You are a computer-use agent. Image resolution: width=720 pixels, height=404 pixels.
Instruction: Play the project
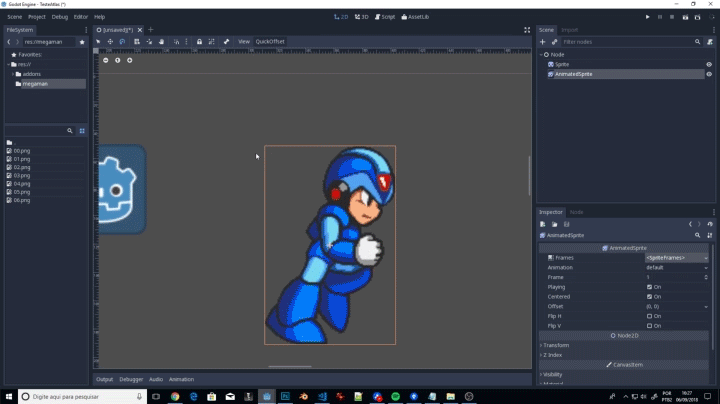click(x=647, y=17)
